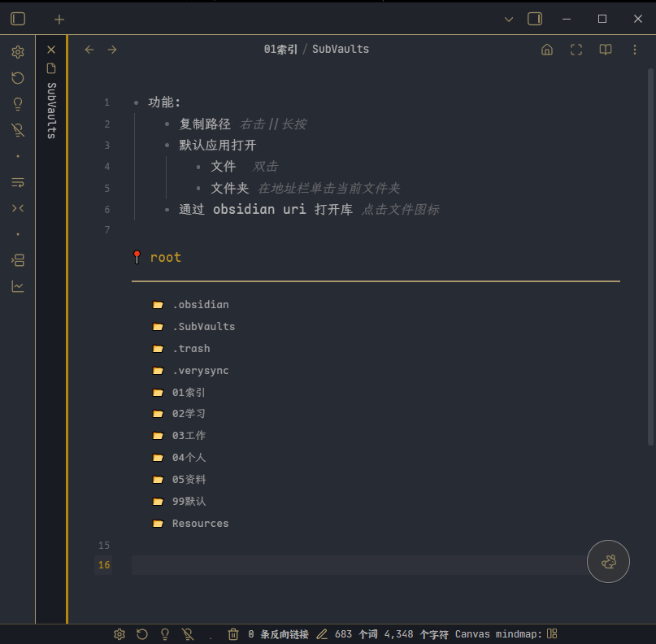This screenshot has width=656, height=644.
Task: Click the rabbit floating action button
Action: 608,561
